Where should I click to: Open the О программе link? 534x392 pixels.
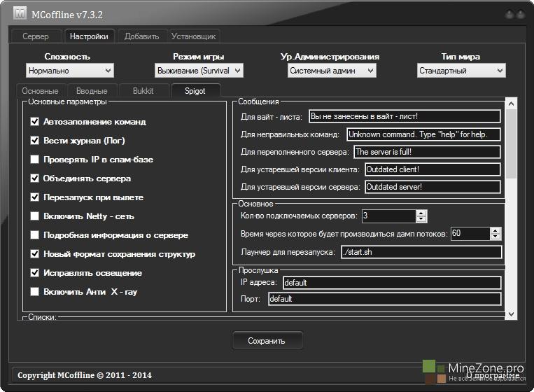point(495,375)
